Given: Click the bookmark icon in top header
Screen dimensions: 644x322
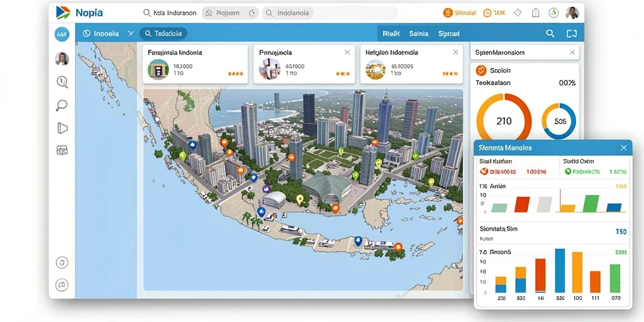Looking at the screenshot, I should pyautogui.click(x=535, y=13).
